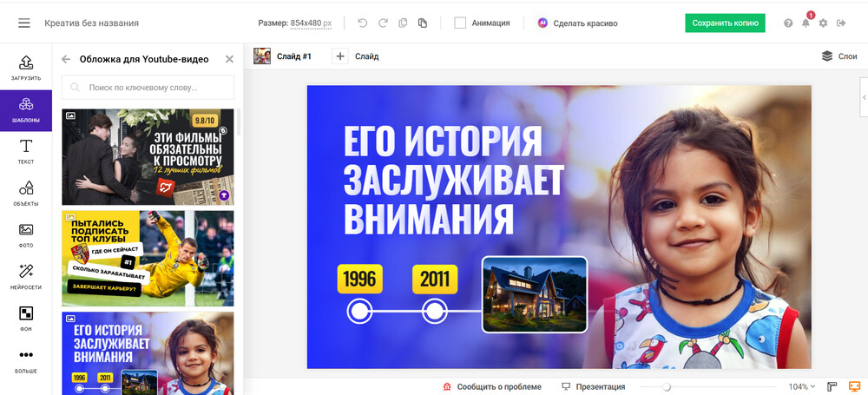This screenshot has width=868, height=395.
Task: Open the Нейросети magic wand tool
Action: click(x=26, y=277)
